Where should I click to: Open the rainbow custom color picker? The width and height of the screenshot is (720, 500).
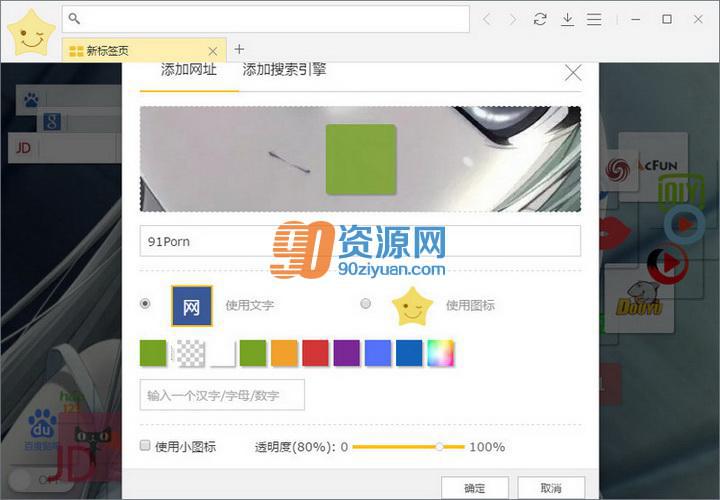coord(440,353)
